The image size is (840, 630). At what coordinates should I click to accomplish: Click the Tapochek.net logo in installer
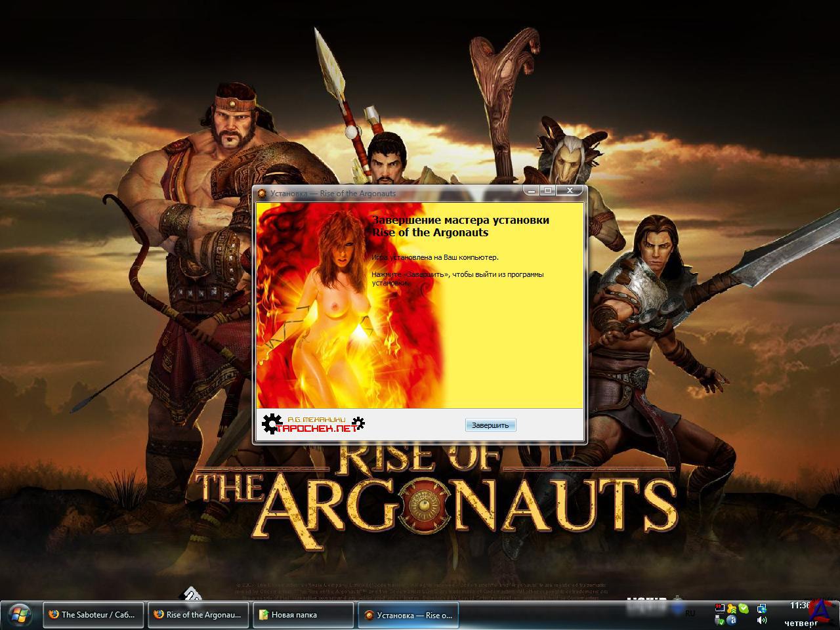pyautogui.click(x=314, y=424)
